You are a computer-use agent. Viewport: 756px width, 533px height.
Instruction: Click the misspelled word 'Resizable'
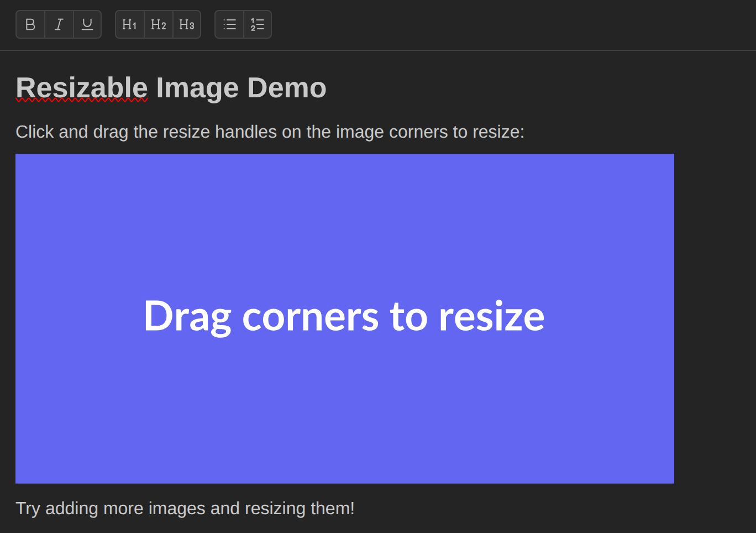pyautogui.click(x=81, y=87)
